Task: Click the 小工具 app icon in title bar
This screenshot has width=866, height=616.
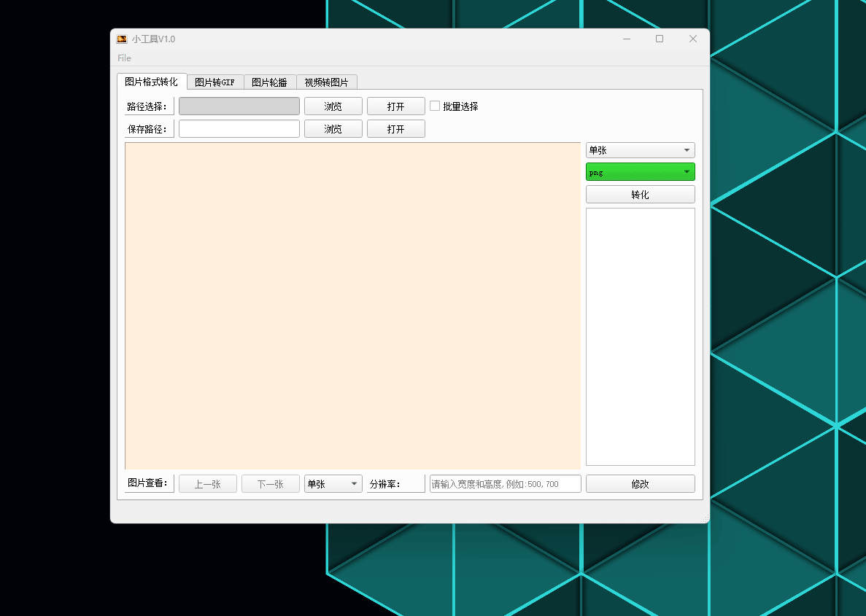Action: [121, 39]
